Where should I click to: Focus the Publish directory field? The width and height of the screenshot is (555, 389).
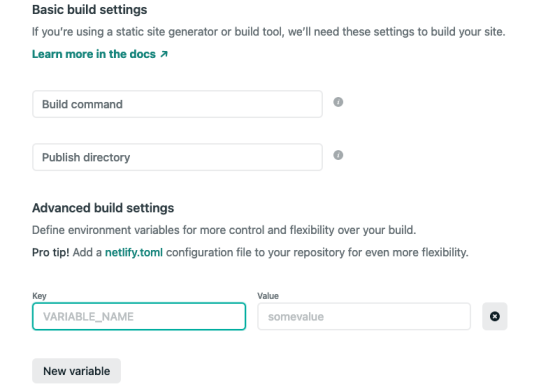pyautogui.click(x=177, y=157)
